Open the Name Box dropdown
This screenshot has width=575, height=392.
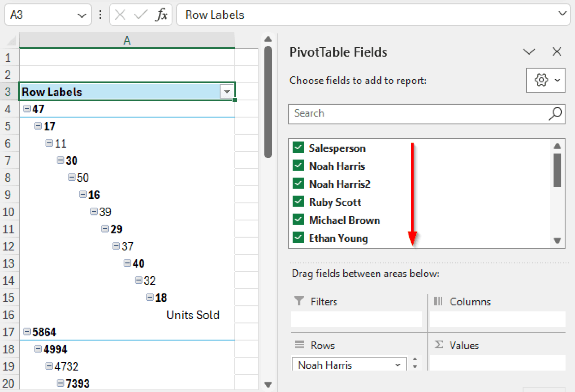click(82, 15)
